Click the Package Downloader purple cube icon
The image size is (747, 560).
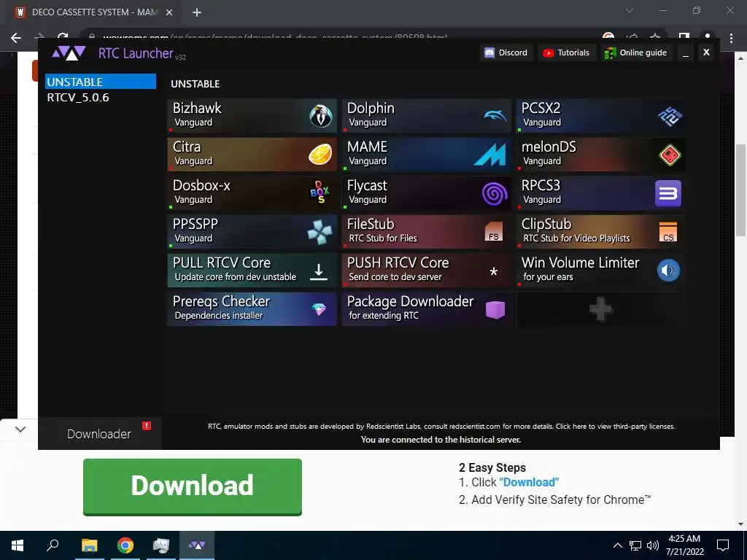(x=495, y=309)
